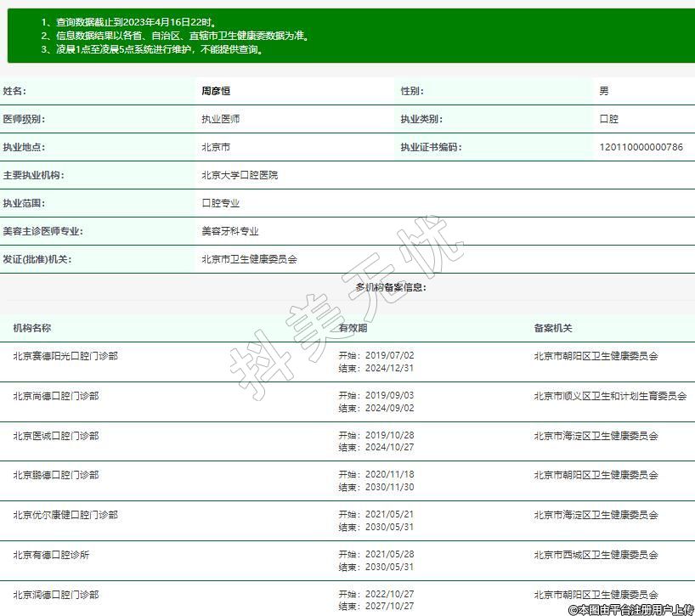Click the 北京润德口腔门诊部 clinic name

coord(55,595)
